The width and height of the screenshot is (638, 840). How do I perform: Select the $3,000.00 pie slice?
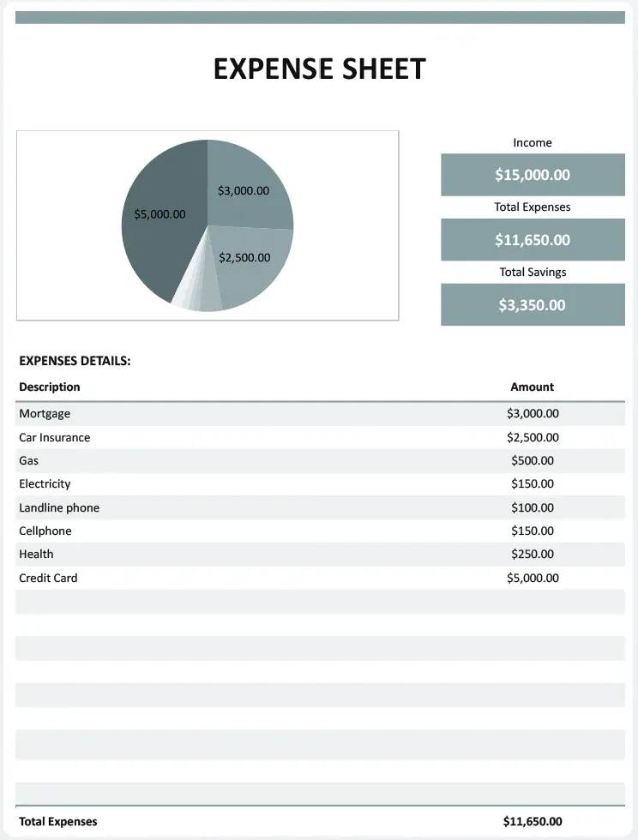point(244,190)
